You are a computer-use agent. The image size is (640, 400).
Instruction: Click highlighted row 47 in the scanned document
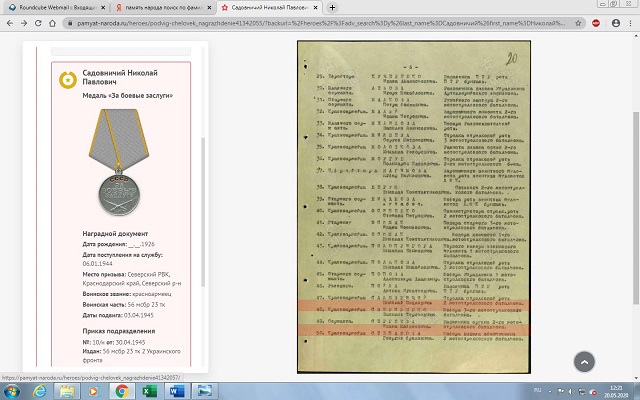(x=414, y=304)
